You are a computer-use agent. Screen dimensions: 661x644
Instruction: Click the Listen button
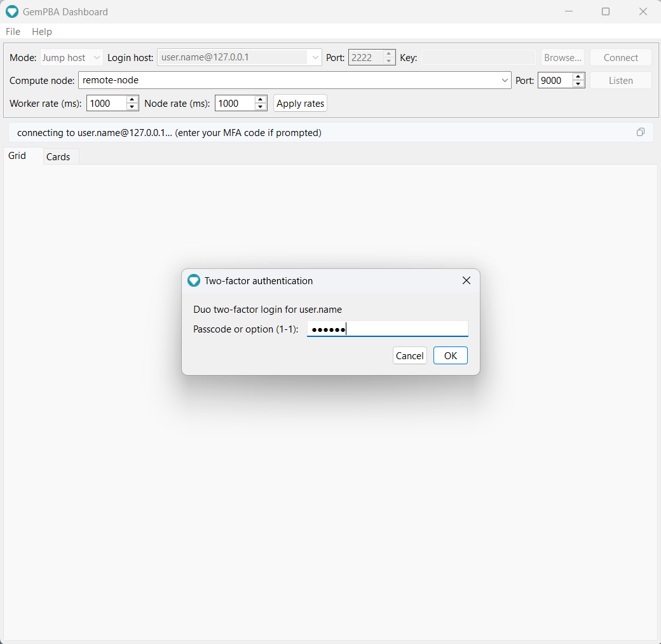tap(620, 81)
